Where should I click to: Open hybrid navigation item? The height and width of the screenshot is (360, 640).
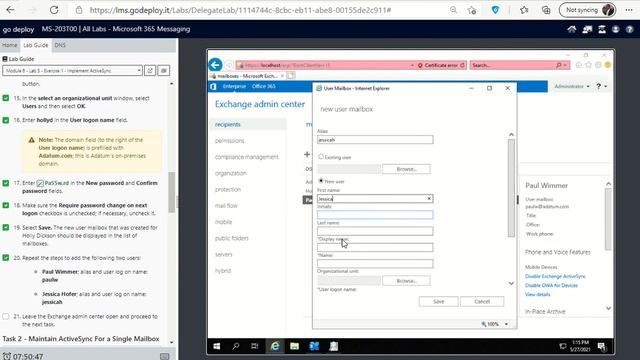pyautogui.click(x=223, y=271)
